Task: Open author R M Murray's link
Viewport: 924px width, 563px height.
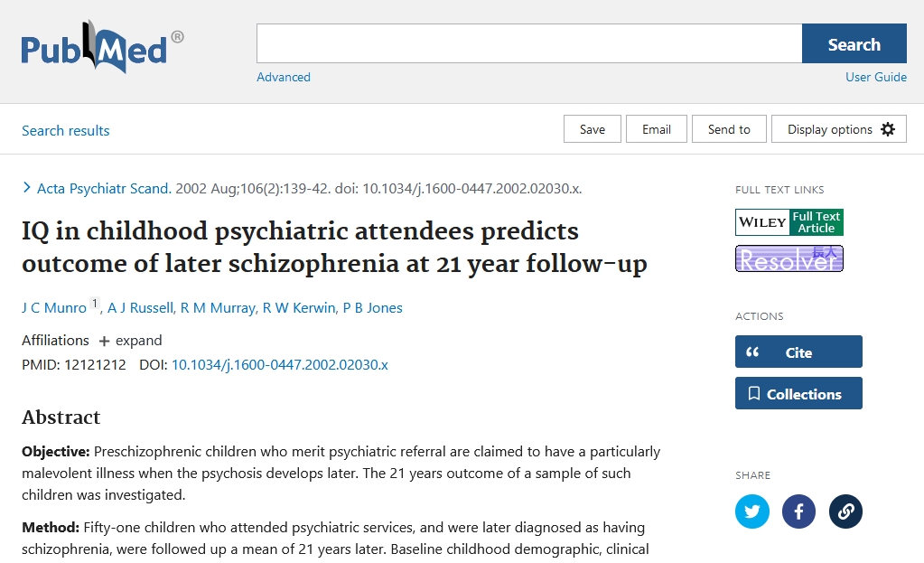Action: click(218, 308)
